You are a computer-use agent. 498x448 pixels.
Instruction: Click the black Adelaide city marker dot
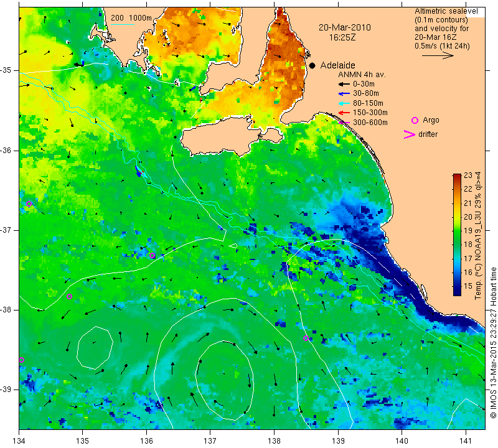(x=312, y=65)
